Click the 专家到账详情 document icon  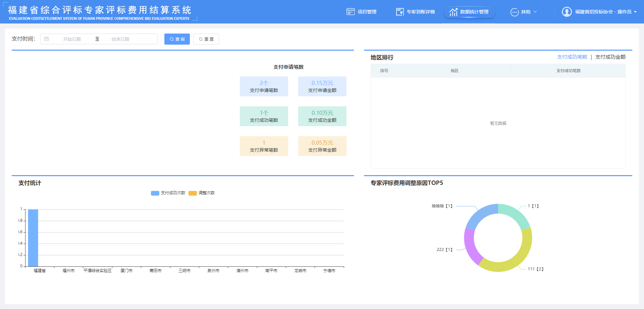pyautogui.click(x=399, y=12)
